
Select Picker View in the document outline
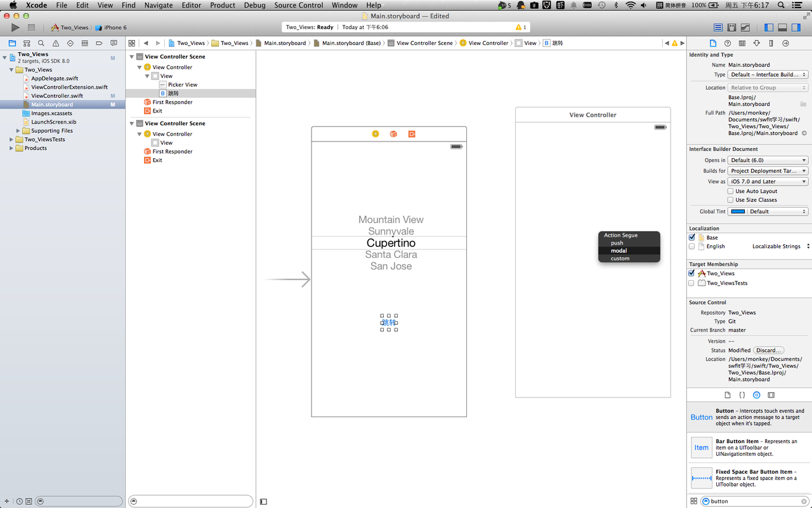pyautogui.click(x=183, y=84)
